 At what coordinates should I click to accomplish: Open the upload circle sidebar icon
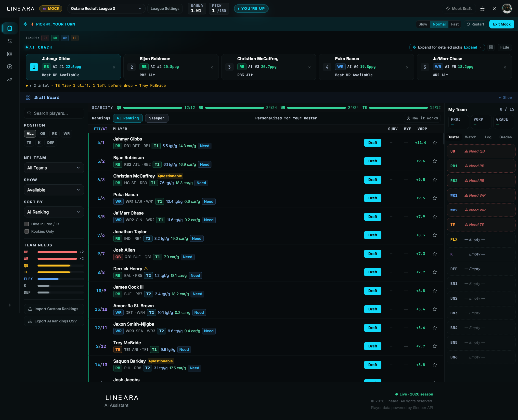tap(10, 67)
